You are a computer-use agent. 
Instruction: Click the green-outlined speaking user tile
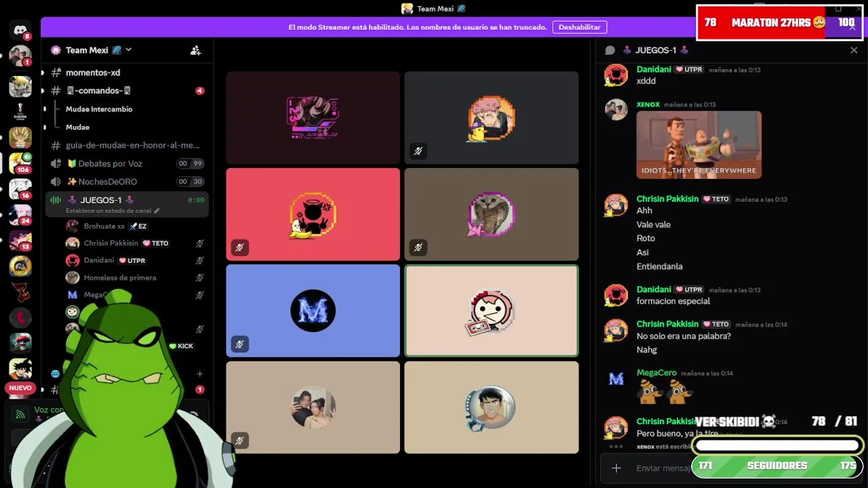(x=492, y=310)
